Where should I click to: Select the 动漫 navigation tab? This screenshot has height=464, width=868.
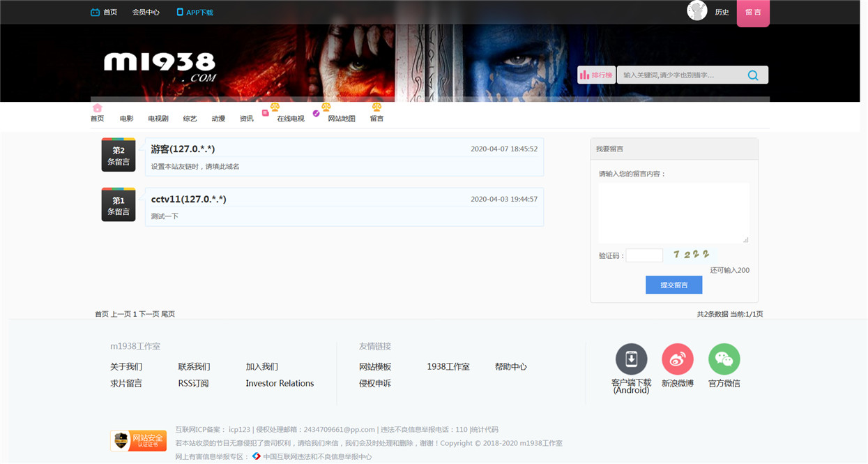pyautogui.click(x=218, y=119)
